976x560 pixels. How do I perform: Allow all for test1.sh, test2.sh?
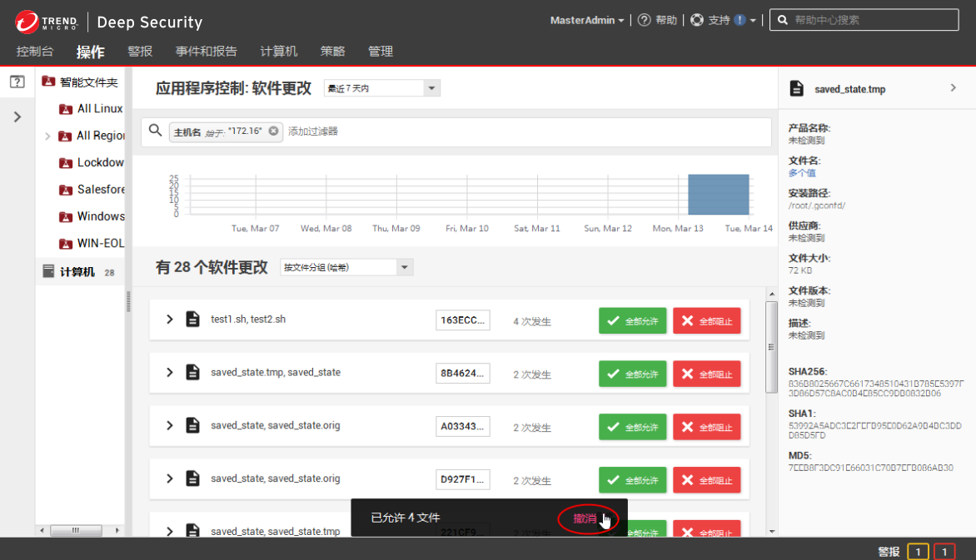click(x=632, y=321)
